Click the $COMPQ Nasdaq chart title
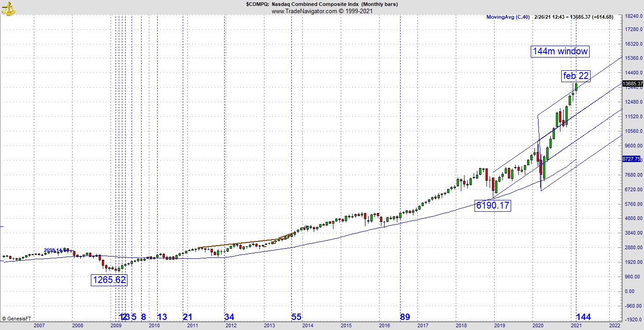The width and height of the screenshot is (644, 330). coord(322,4)
